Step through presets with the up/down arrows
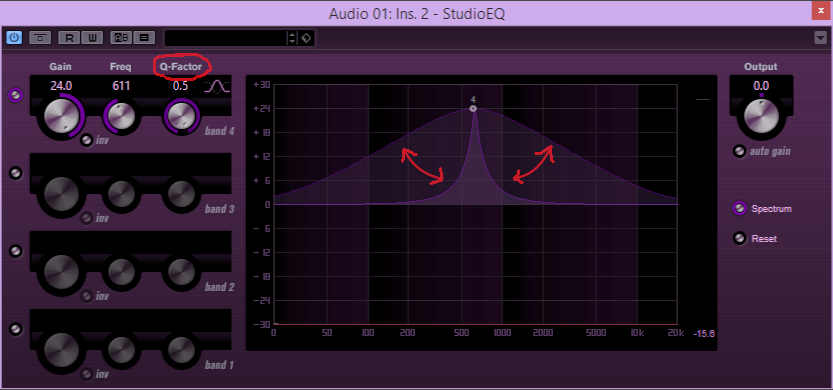Image resolution: width=833 pixels, height=390 pixels. 292,38
